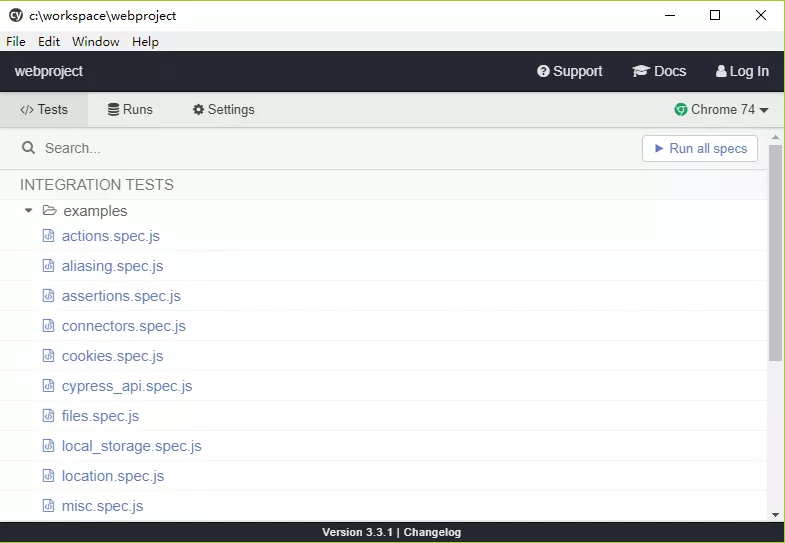Run the local_storage.spec.js test file

pos(131,446)
